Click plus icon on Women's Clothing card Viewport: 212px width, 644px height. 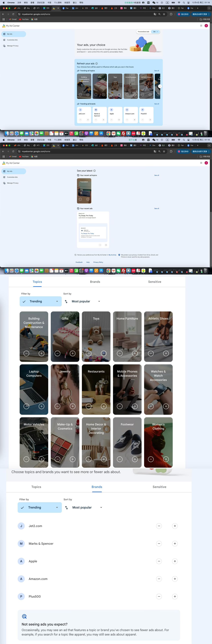tap(166, 459)
